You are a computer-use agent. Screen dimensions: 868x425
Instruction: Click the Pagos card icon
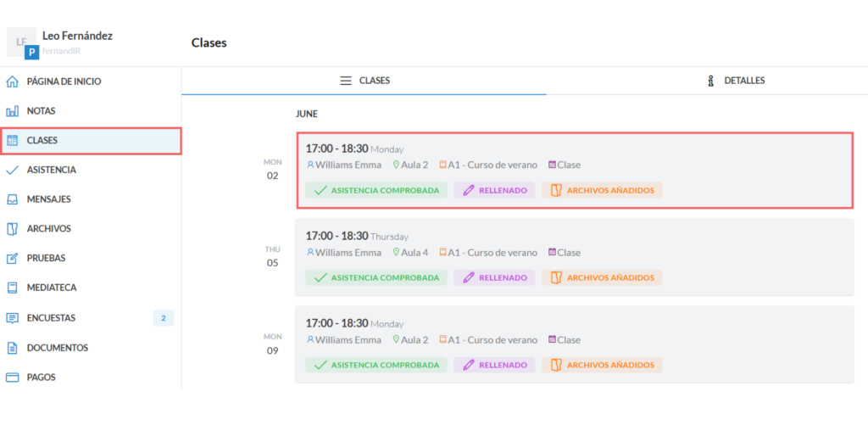[12, 377]
